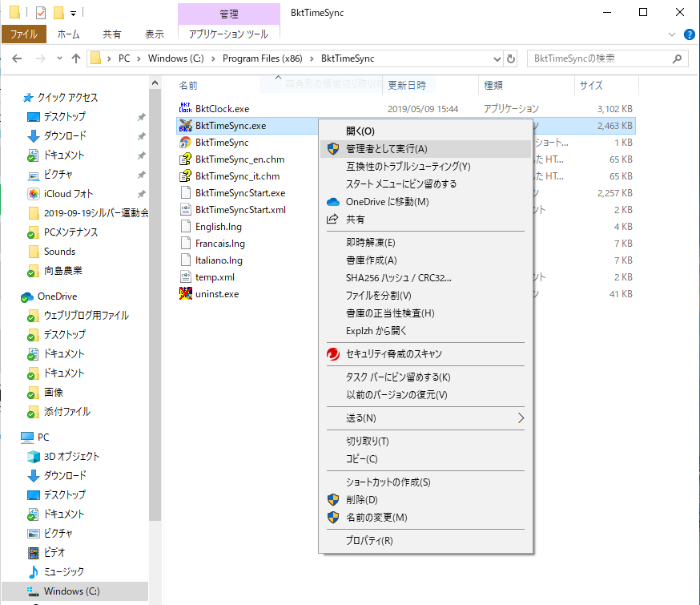Open the アプリケーション ツール tab

coord(228,34)
